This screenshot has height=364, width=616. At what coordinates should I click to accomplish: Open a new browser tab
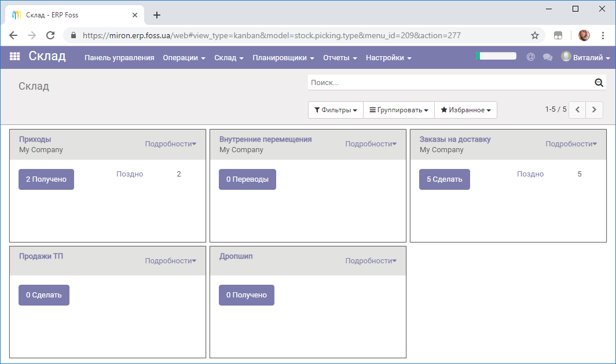coord(157,15)
